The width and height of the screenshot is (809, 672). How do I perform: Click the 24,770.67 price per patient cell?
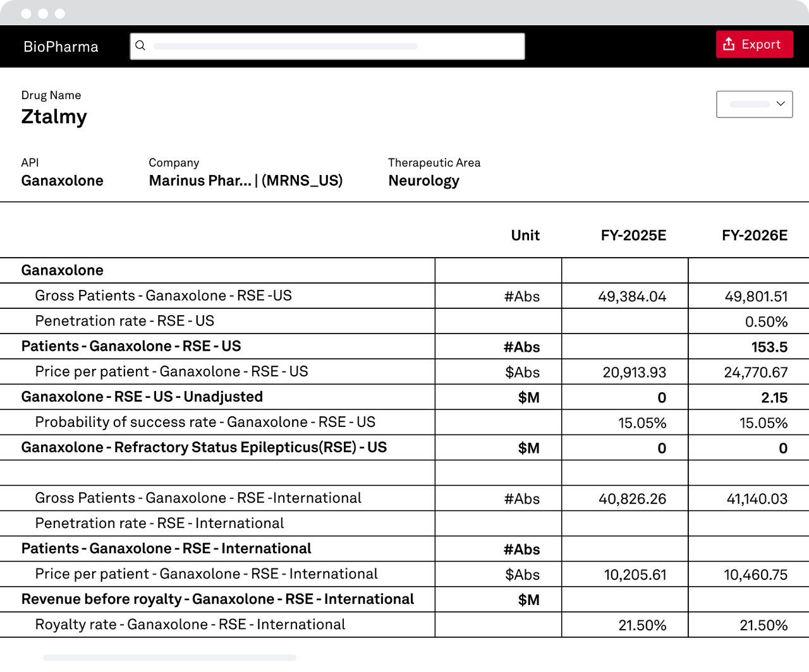click(x=755, y=372)
